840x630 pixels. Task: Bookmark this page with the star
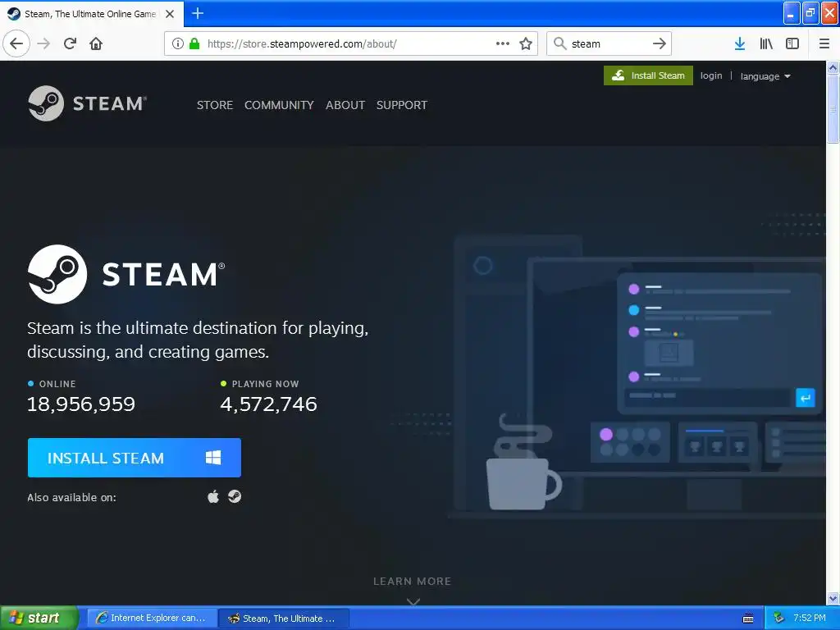pos(526,43)
